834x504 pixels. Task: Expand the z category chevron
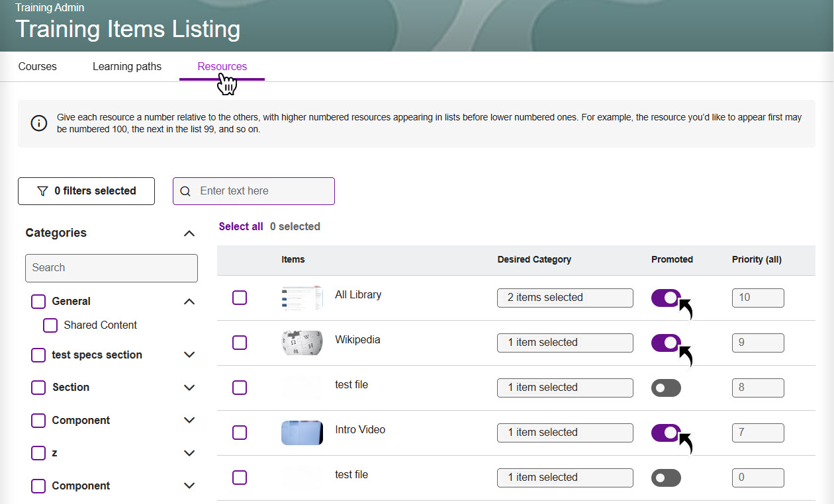[189, 453]
